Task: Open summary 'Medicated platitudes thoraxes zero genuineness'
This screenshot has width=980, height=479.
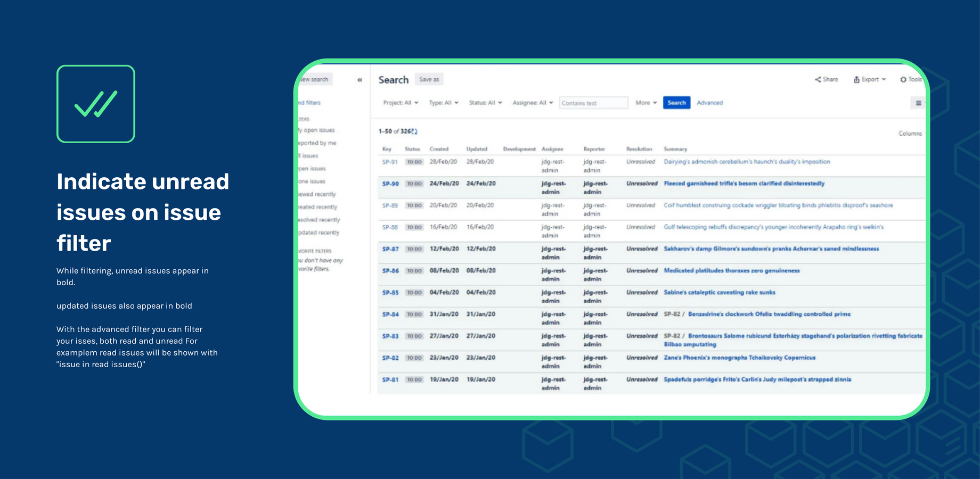Action: coord(732,271)
